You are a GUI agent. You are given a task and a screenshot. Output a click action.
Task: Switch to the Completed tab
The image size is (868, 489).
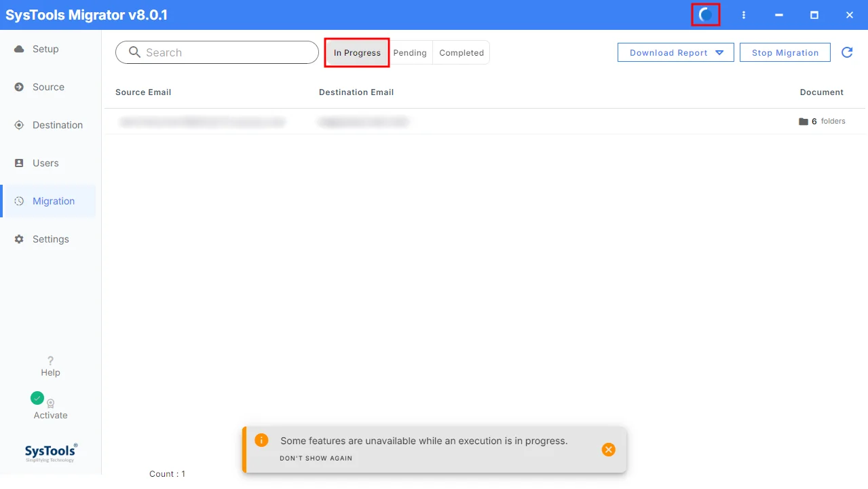coord(461,52)
